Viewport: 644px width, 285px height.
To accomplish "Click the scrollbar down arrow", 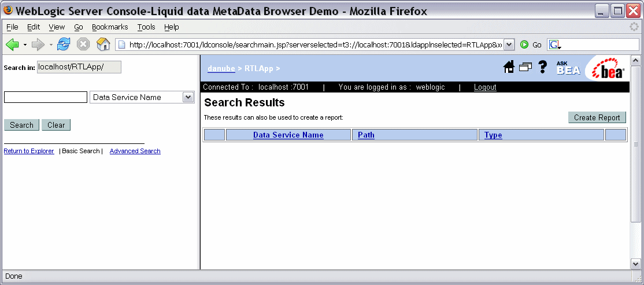I will click(635, 264).
